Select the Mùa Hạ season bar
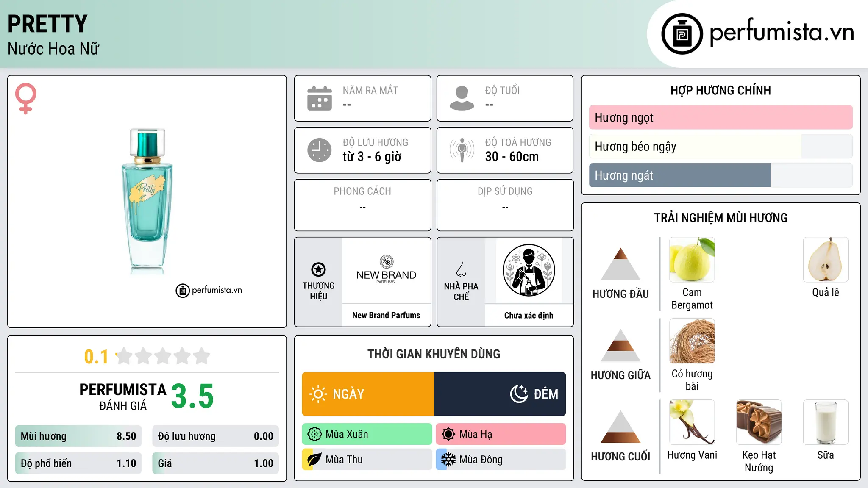The image size is (868, 488). 501,434
